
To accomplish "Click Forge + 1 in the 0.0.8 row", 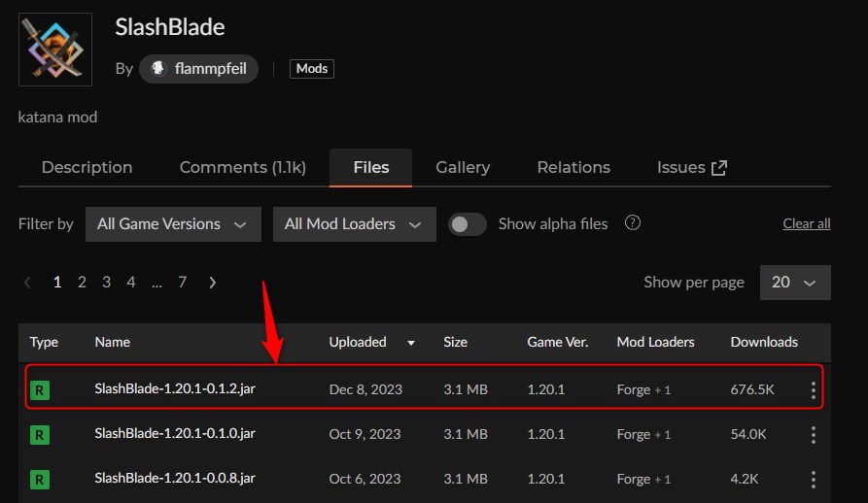I will pyautogui.click(x=643, y=480).
